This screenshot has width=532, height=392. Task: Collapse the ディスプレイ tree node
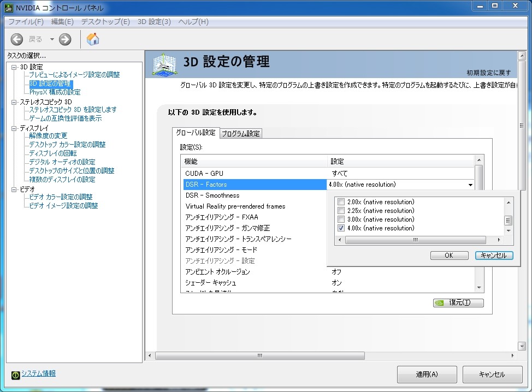pyautogui.click(x=14, y=128)
